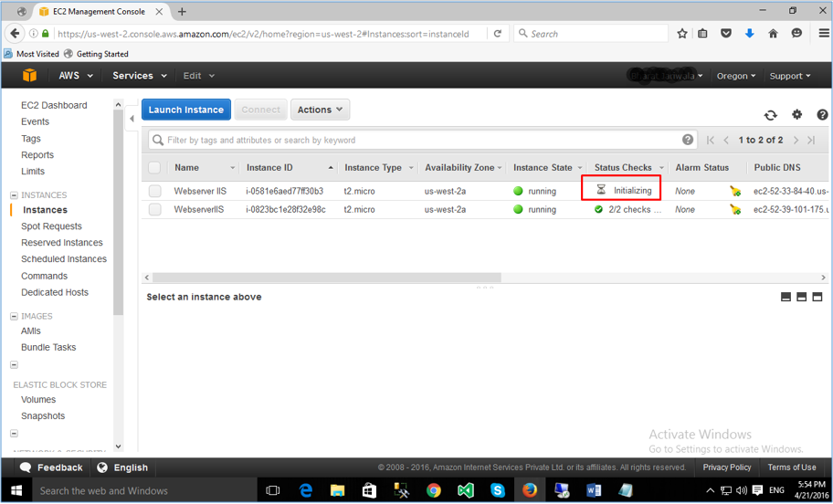Open the Feedback button

51,467
